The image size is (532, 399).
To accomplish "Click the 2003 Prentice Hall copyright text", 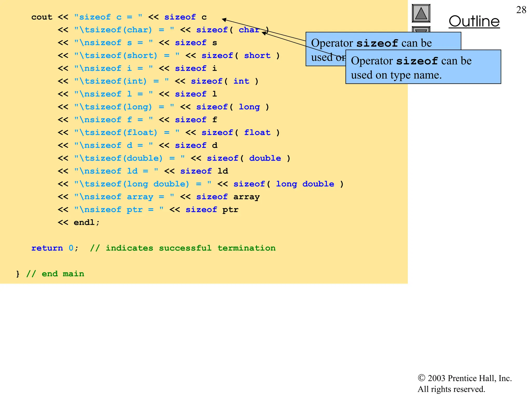I will (464, 378).
